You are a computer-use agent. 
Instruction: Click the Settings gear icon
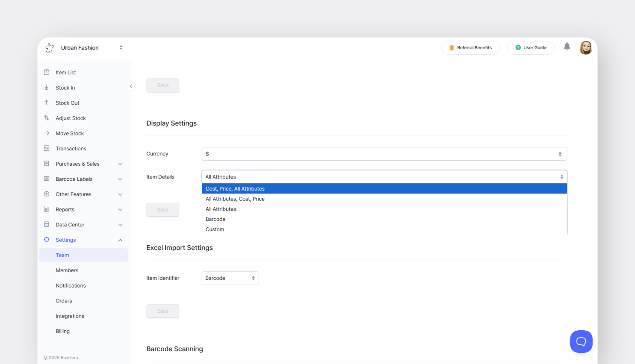tap(46, 240)
